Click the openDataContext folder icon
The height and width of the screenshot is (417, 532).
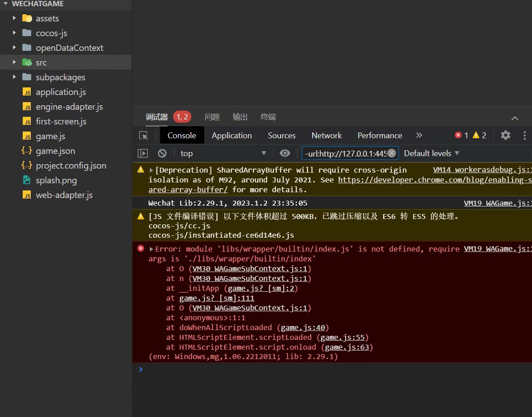coord(27,48)
